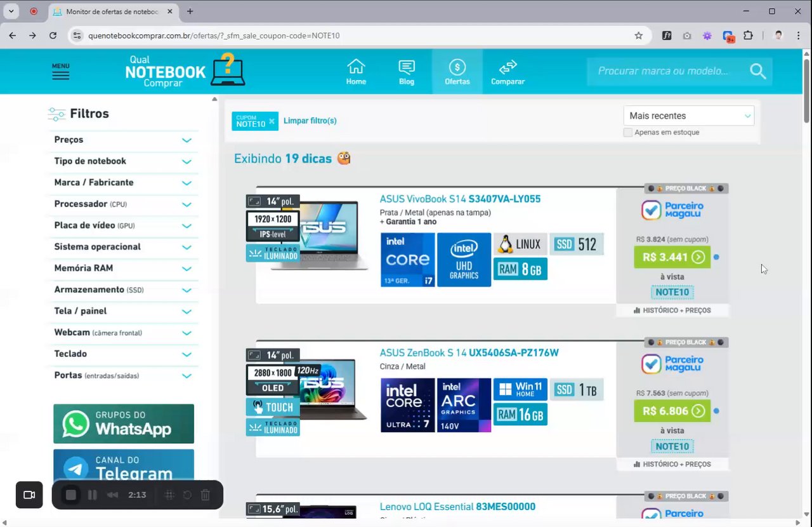Screen dimensions: 812x527
Task: Click the search magnifier icon
Action: point(758,71)
